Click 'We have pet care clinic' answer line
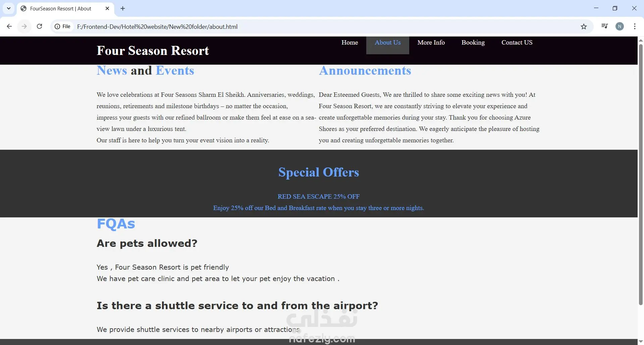 coord(218,279)
